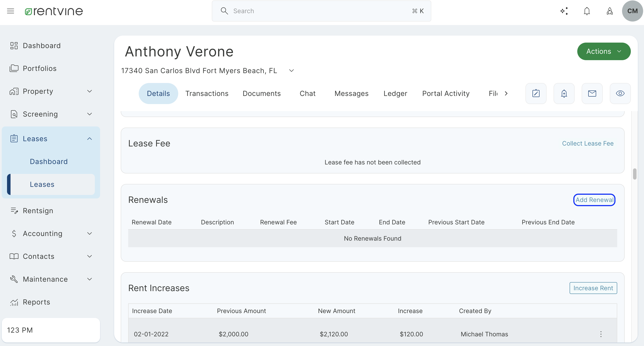Click the 02-01-2022 increase date cell

(x=151, y=334)
